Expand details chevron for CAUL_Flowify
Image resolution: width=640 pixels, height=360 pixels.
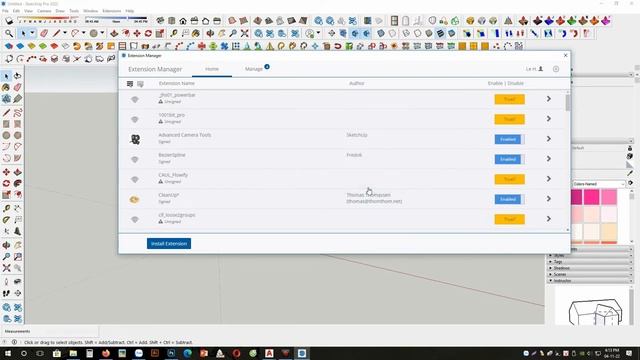click(549, 179)
